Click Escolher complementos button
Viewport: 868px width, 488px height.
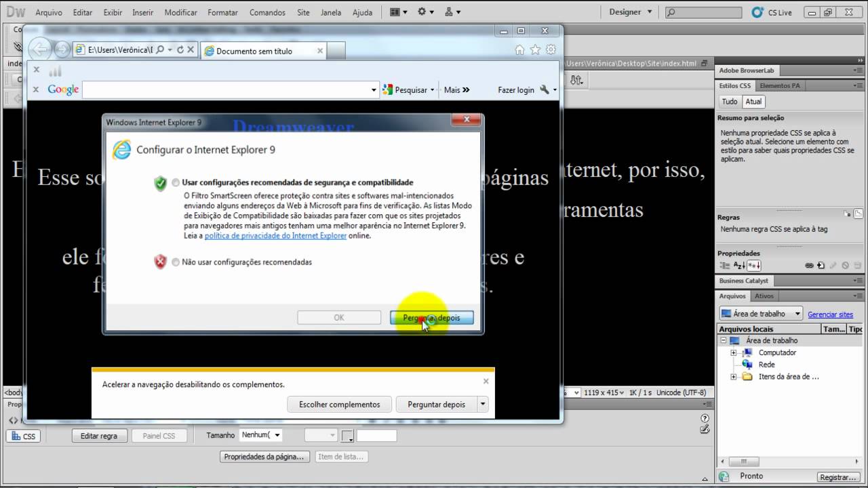(x=340, y=404)
